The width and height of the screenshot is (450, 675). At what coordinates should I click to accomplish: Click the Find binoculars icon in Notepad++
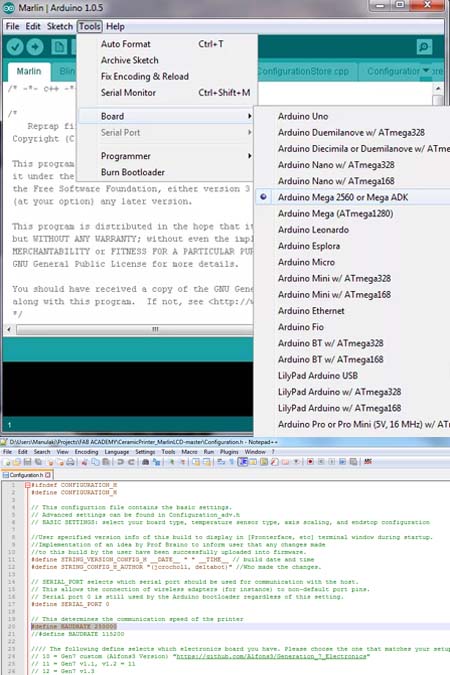click(146, 462)
